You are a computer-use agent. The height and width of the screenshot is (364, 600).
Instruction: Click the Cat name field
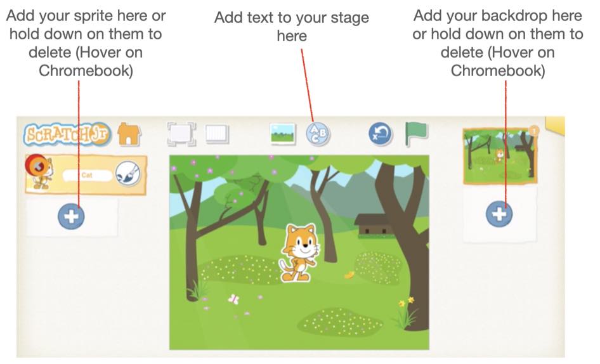coord(88,175)
